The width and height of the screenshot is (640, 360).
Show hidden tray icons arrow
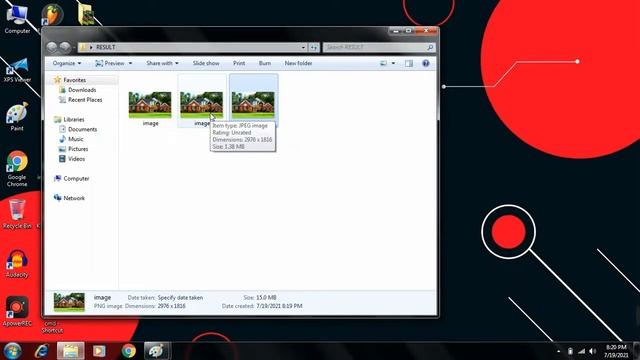[558, 351]
